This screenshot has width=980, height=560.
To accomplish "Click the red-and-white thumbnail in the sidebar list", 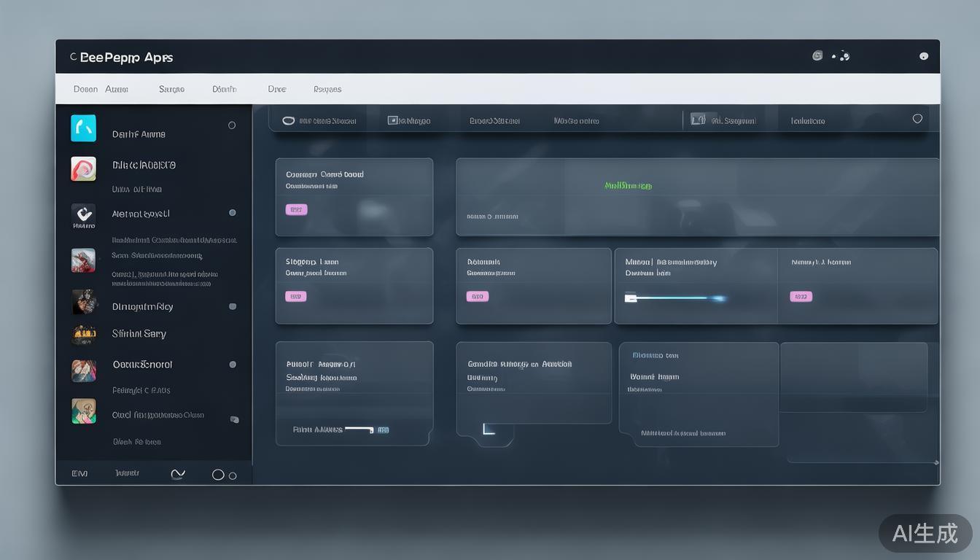I will click(x=83, y=260).
